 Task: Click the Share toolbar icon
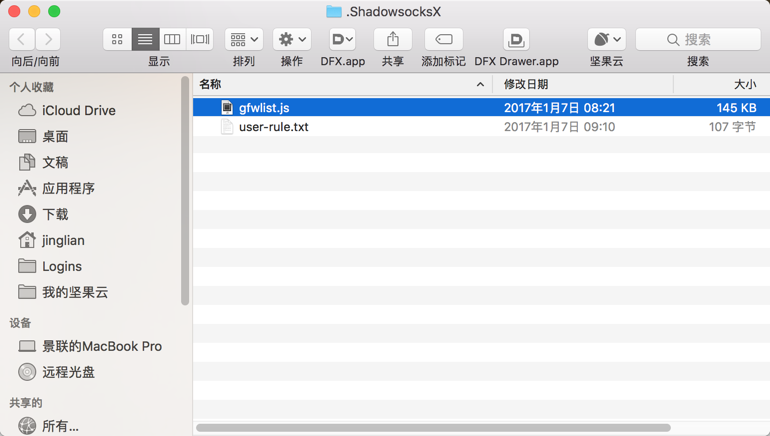tap(392, 39)
